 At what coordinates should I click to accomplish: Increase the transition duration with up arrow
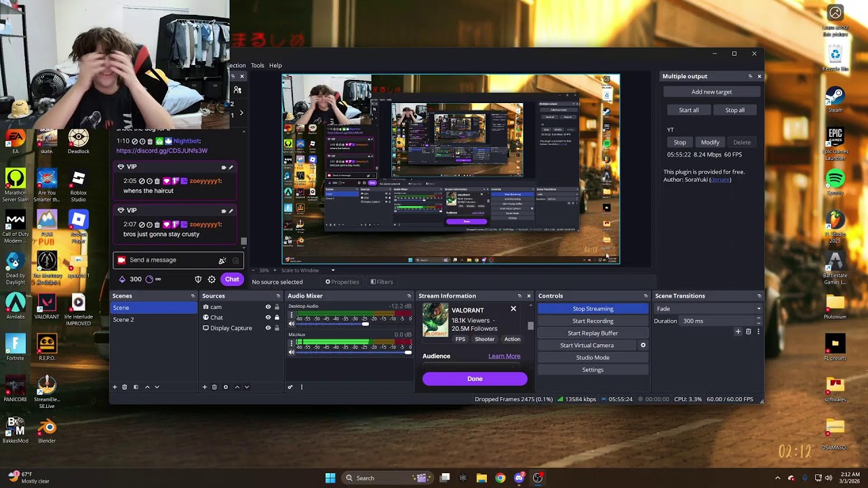758,319
